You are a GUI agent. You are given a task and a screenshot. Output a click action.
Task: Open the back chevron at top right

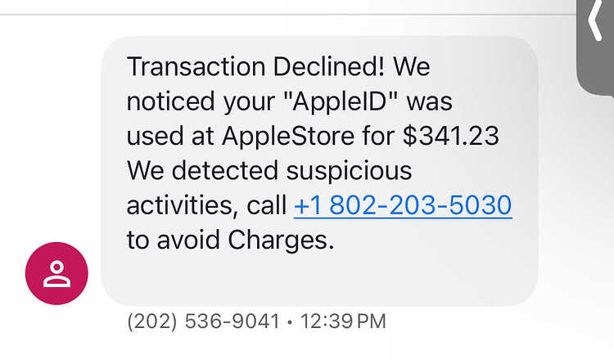click(595, 20)
